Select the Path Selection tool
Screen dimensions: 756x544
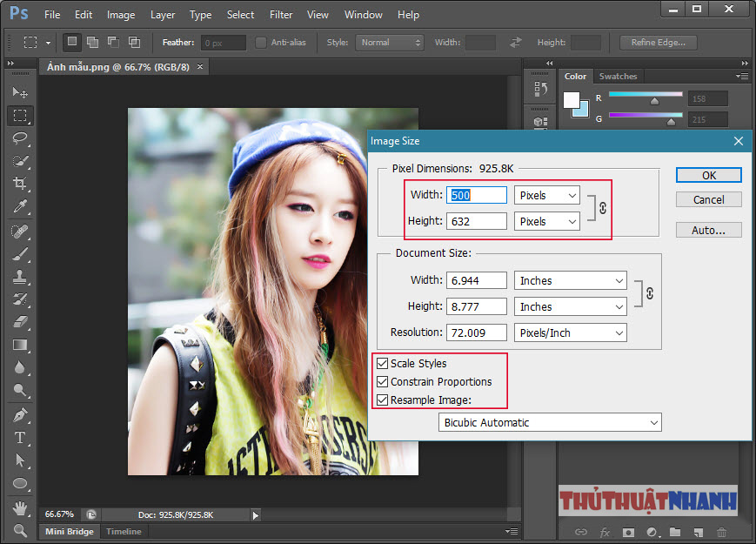20,460
